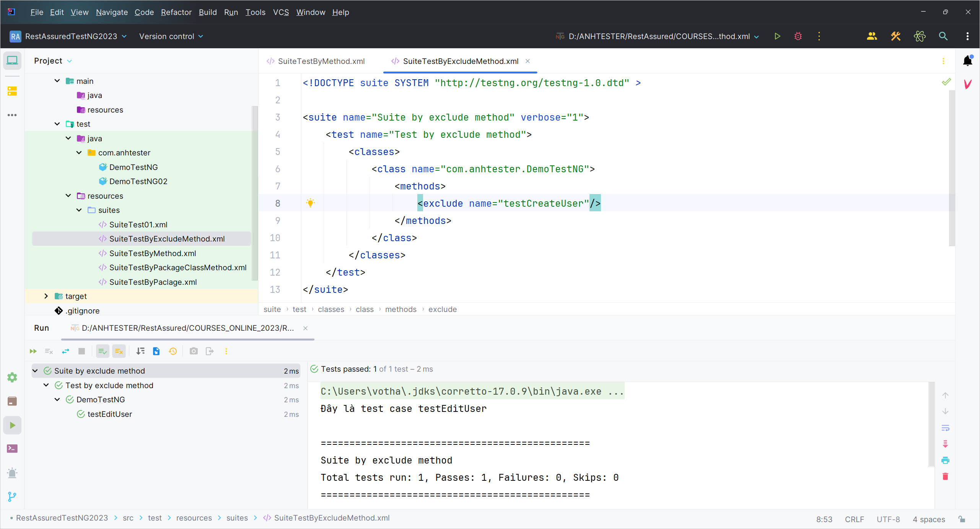Open Search Everywhere magnifier

pos(943,36)
